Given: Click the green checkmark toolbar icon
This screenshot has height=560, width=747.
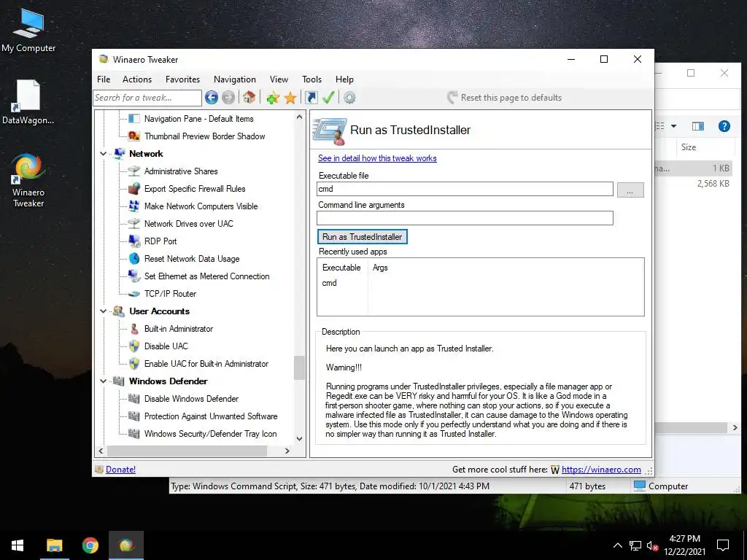Looking at the screenshot, I should tap(328, 98).
